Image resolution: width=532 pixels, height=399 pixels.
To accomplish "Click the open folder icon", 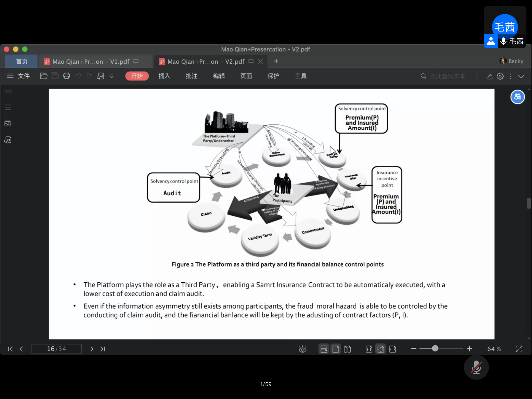I will (x=44, y=76).
